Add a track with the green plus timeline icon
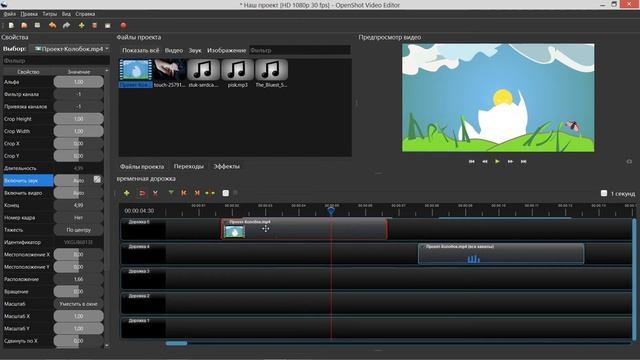640x360 pixels. pyautogui.click(x=127, y=193)
